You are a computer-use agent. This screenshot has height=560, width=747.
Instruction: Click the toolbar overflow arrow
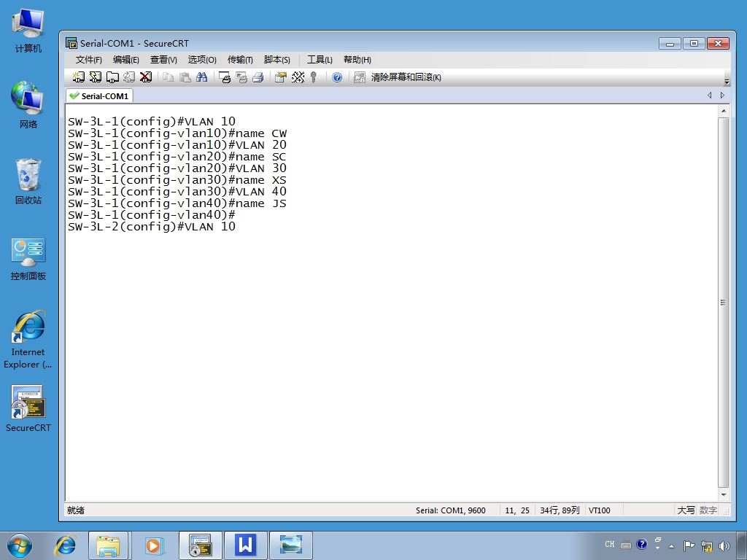coord(727,82)
